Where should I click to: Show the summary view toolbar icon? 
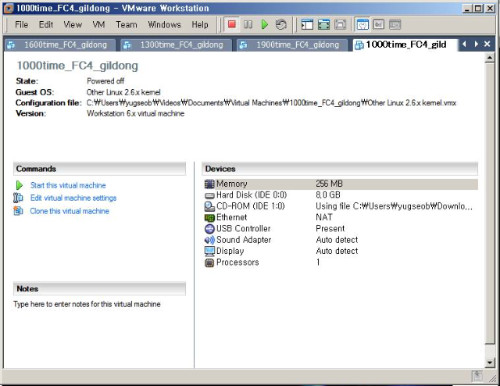coord(362,24)
